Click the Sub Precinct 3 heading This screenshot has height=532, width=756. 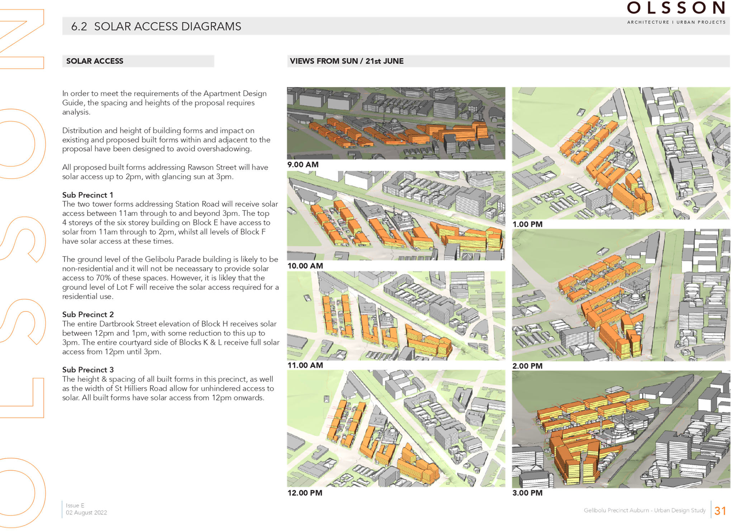tap(88, 370)
